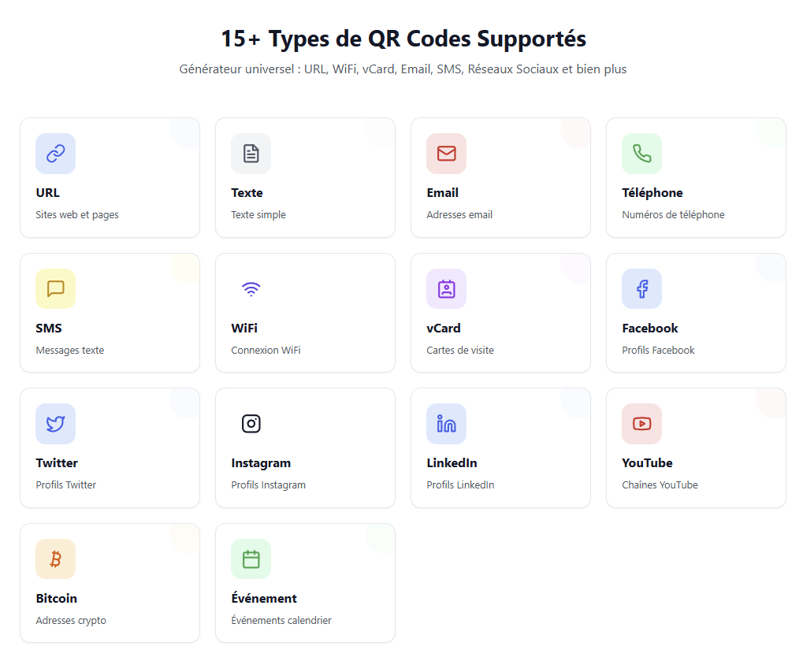
Task: Click the YouTube play icon
Action: coord(641,424)
